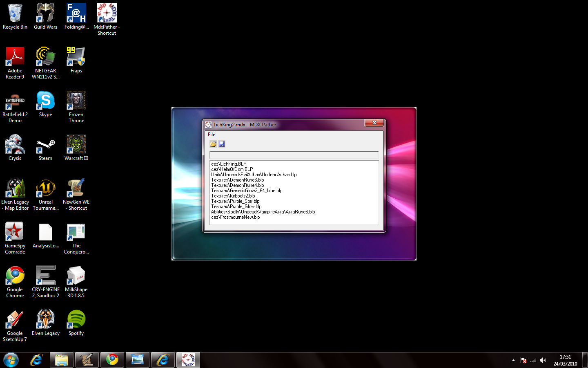Click the Show Desktop strip at taskbar end
Screen dimensions: 588x368
(585, 360)
